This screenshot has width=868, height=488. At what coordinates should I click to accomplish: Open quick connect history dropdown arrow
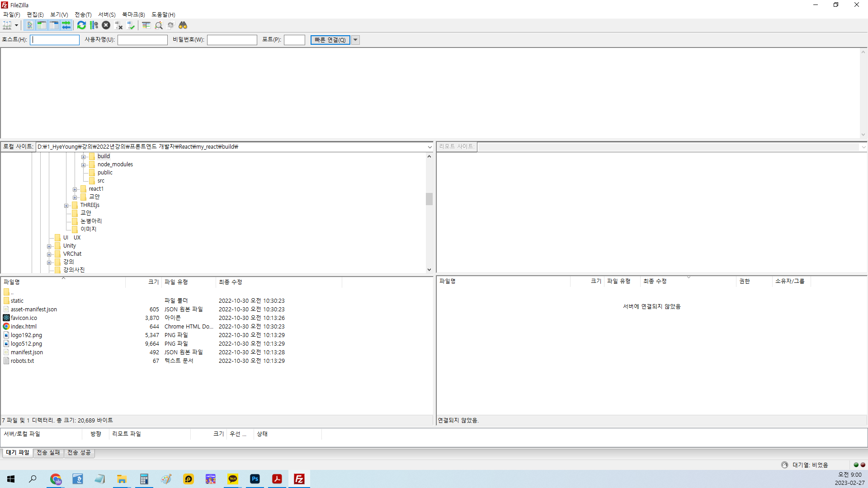(355, 40)
